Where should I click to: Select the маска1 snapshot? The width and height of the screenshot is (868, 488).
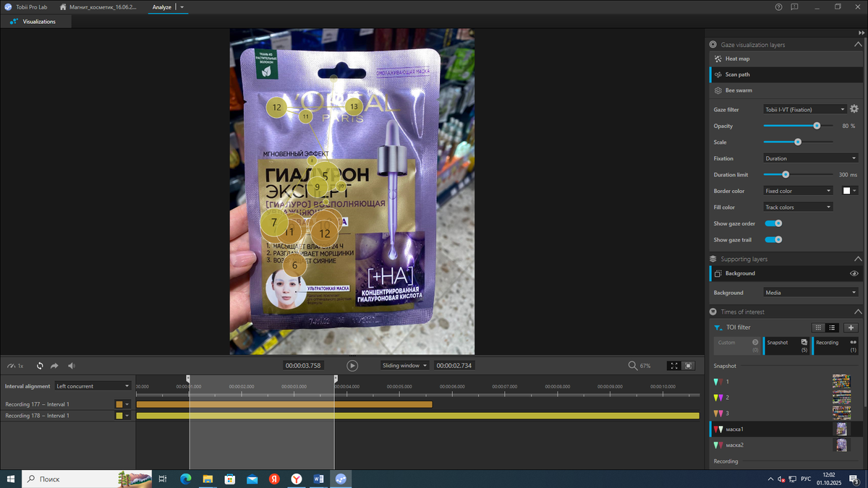[x=784, y=429]
